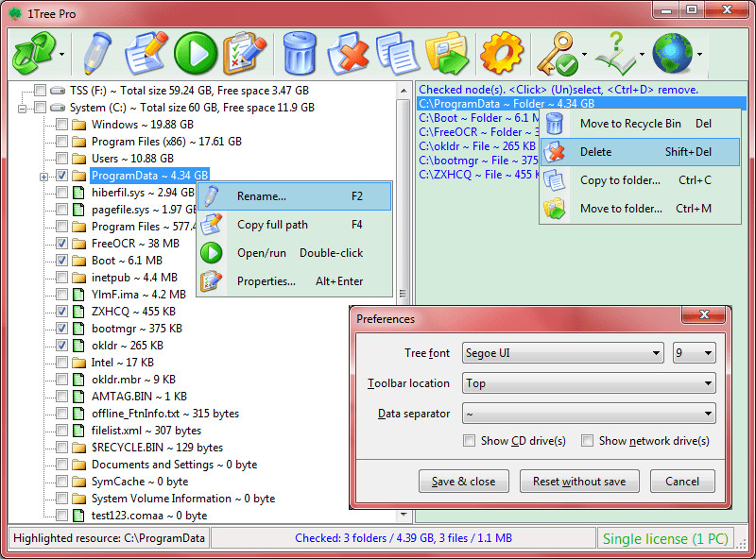The width and height of the screenshot is (756, 559).
Task: Open the Data separator dropdown
Action: tap(589, 414)
